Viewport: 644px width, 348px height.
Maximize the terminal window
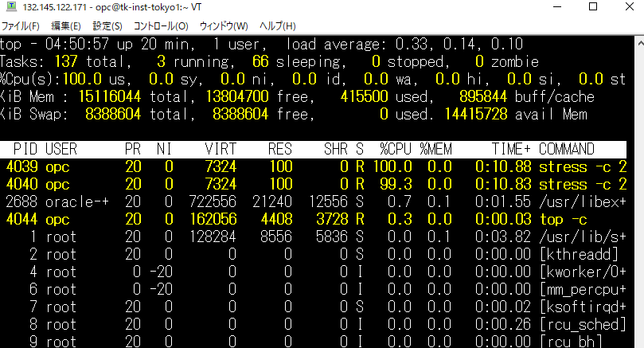tap(592, 8)
